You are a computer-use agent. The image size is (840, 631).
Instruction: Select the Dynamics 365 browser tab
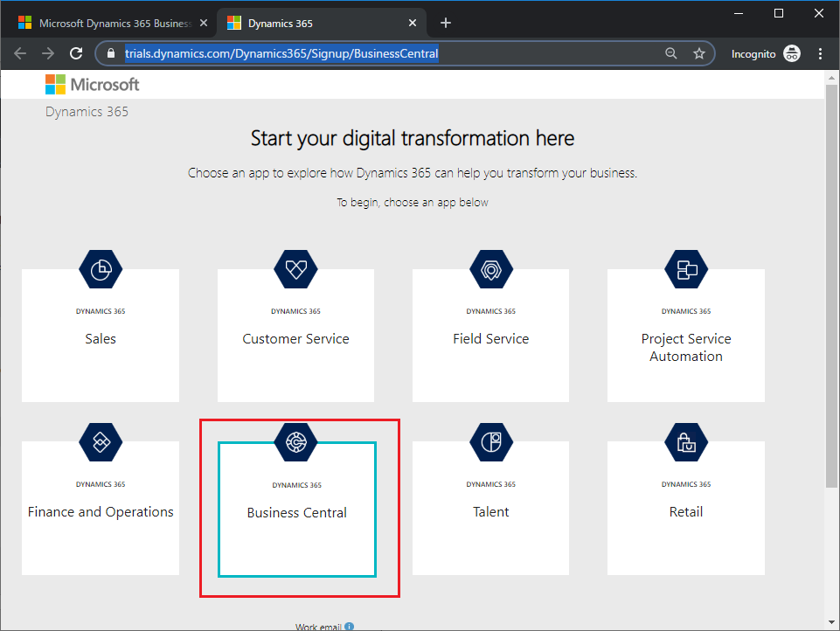click(322, 23)
